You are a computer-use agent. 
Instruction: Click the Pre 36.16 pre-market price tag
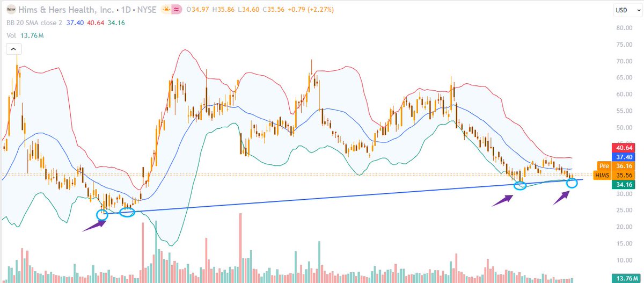pos(615,166)
